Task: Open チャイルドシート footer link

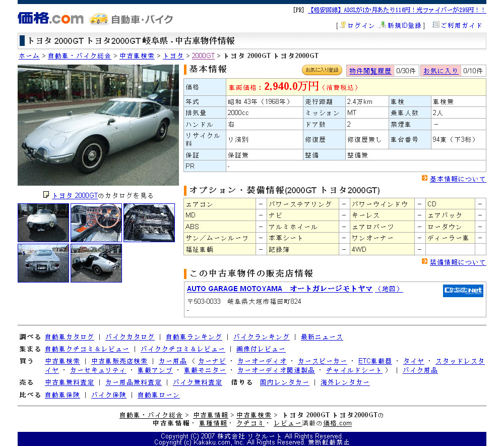Action: coord(354,370)
